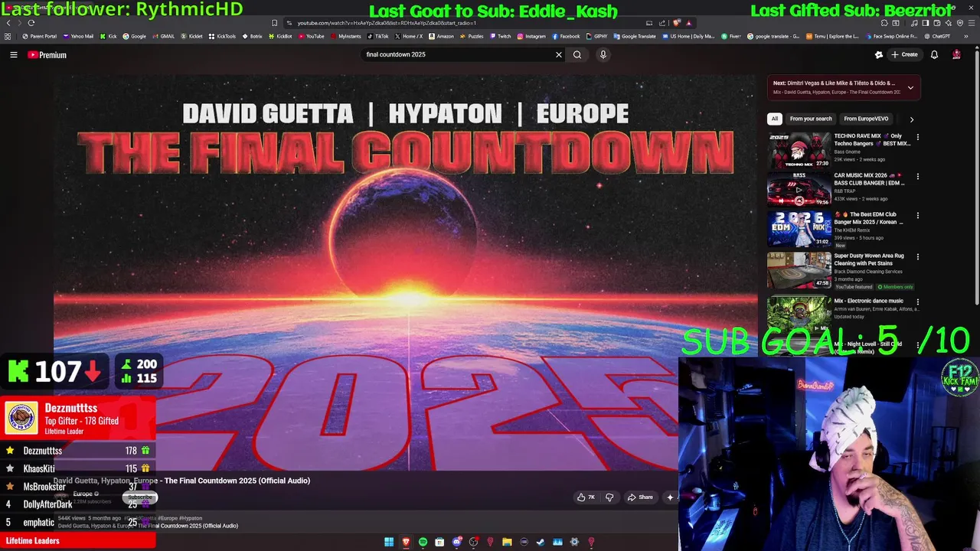This screenshot has width=980, height=551.
Task: Open Super Dusty Woven Area Rug thumbnail
Action: pyautogui.click(x=799, y=269)
